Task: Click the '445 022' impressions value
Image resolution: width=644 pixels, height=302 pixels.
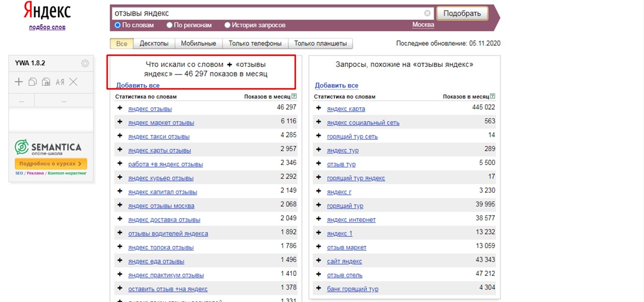Action: 484,107
